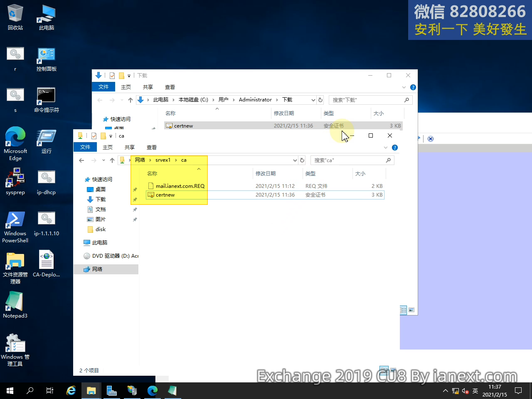
Task: Click refresh button in ca window address bar
Action: coord(302,160)
